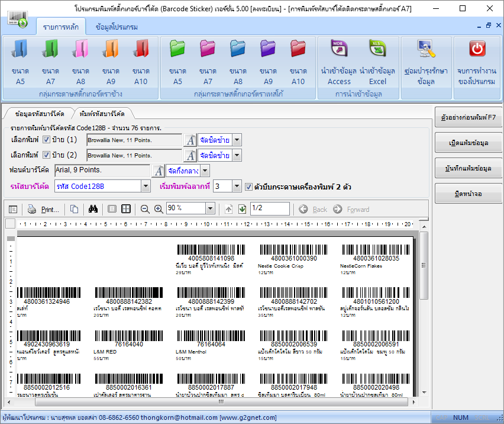The width and height of the screenshot is (504, 424).
Task: Click the close screen button
Action: tap(469, 194)
